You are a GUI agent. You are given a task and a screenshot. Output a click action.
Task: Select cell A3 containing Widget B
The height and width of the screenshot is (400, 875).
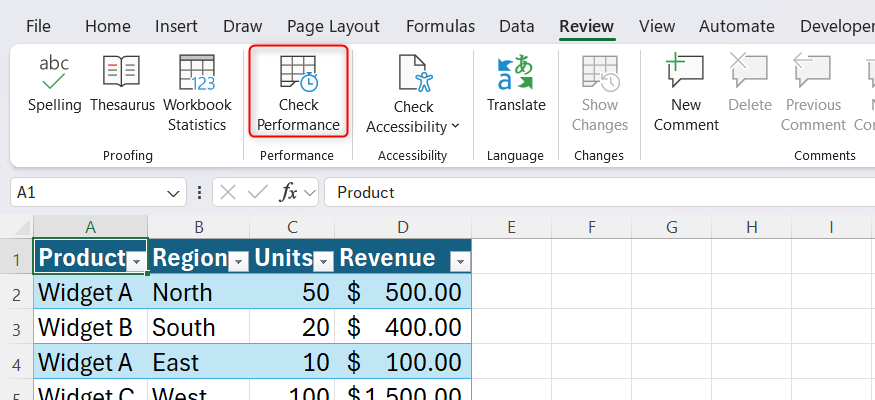click(x=90, y=326)
